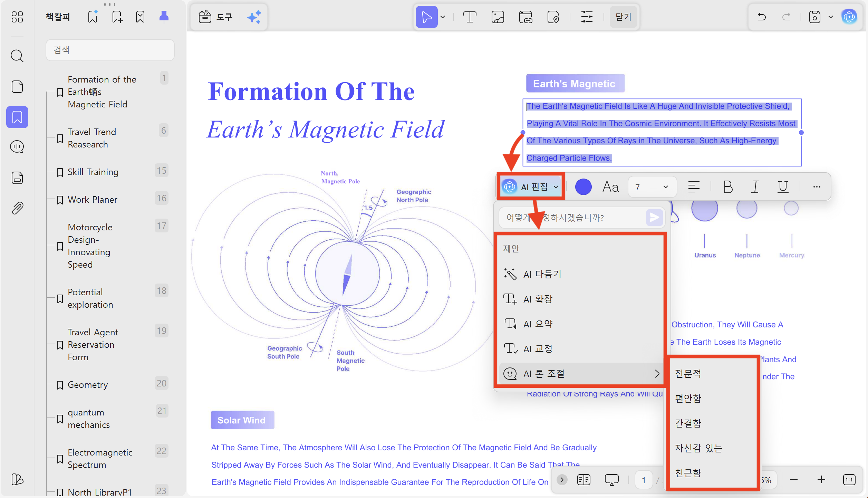Expand the AI 톤 조절 submenu
The width and height of the screenshot is (868, 498).
[x=581, y=374]
